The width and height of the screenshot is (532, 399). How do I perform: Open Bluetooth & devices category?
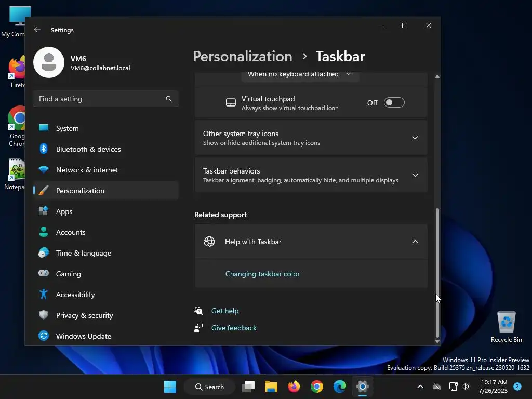pyautogui.click(x=106, y=149)
